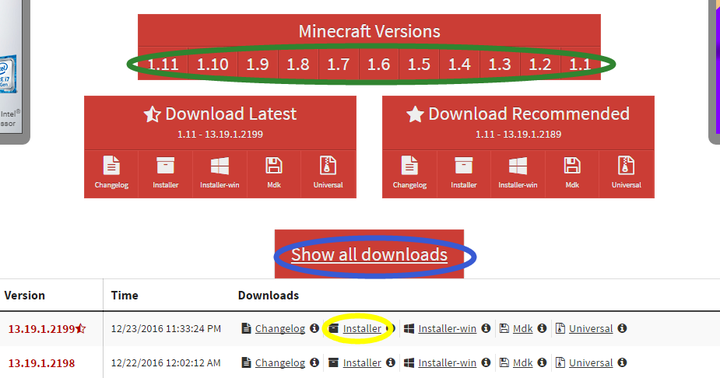720x378 pixels.
Task: Click info icon after Changelog for 13.19.1.2199
Action: tap(314, 328)
